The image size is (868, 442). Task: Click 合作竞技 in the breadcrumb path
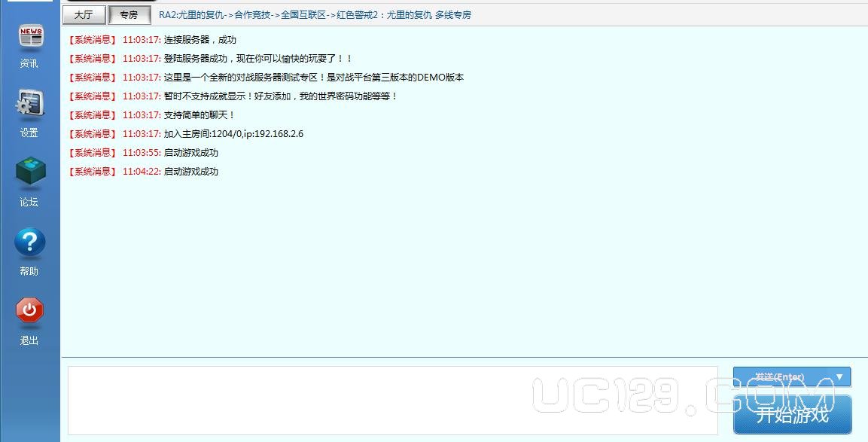[x=252, y=14]
